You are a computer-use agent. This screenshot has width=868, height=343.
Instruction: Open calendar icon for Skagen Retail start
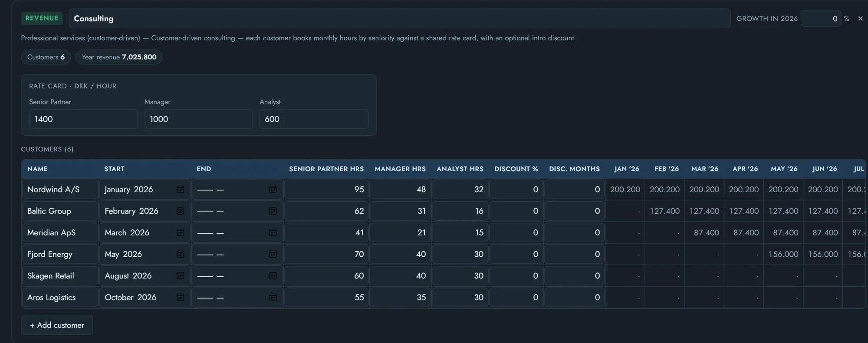tap(181, 276)
